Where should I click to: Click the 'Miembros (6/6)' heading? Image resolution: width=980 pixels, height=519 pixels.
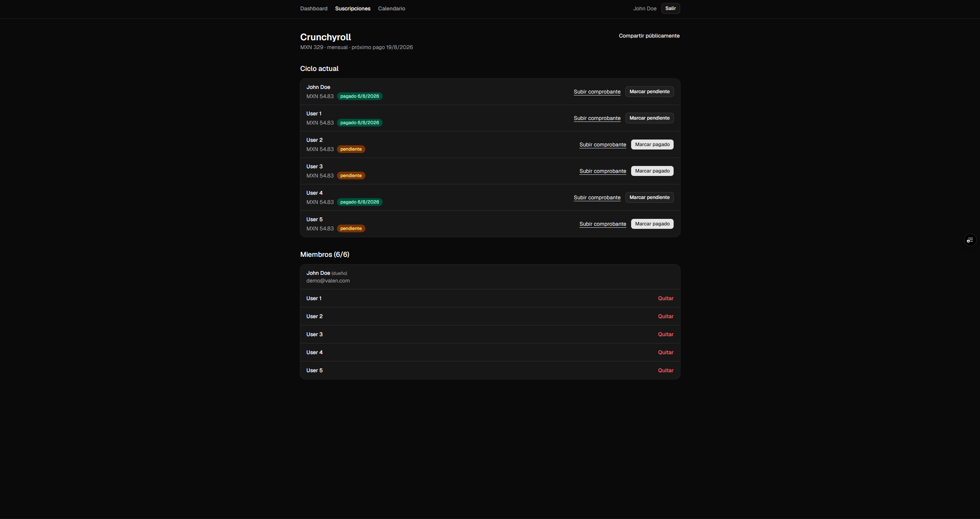(x=325, y=255)
